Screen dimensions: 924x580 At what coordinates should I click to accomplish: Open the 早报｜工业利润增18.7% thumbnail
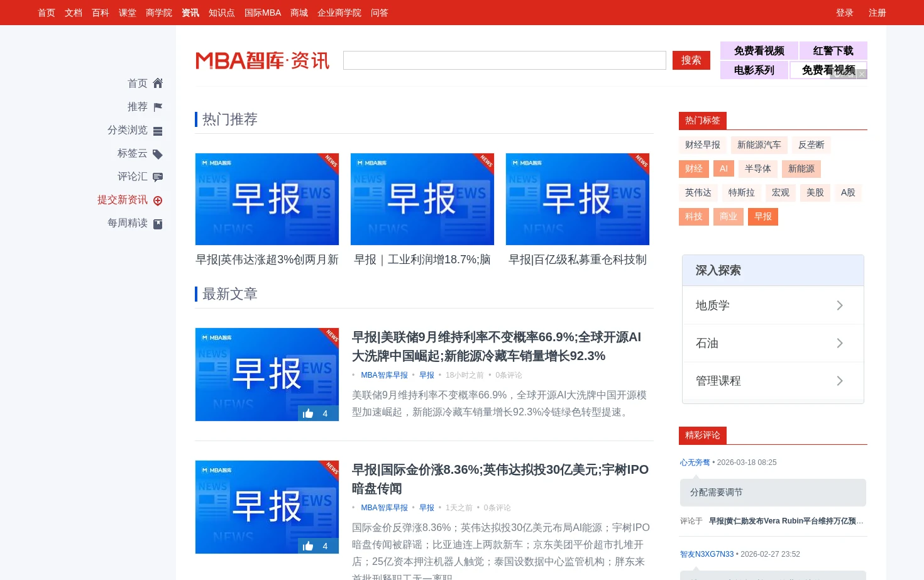422,199
